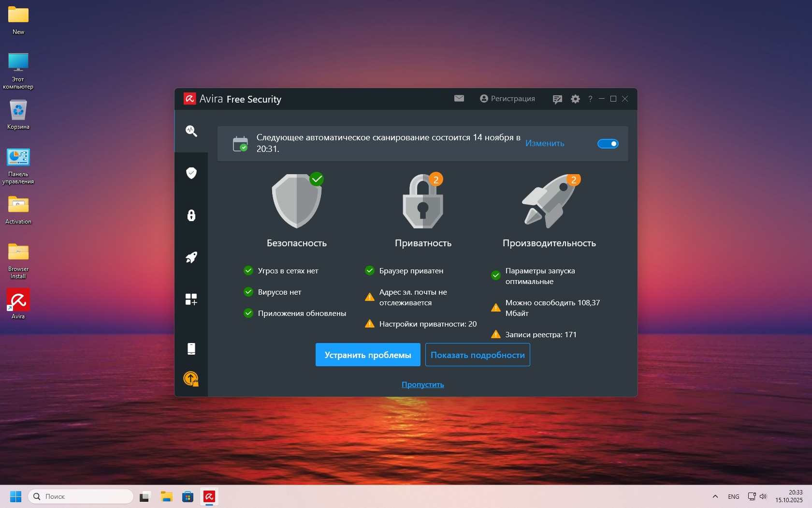Click the Avira taskbar icon
This screenshot has height=508, width=812.
[x=209, y=496]
